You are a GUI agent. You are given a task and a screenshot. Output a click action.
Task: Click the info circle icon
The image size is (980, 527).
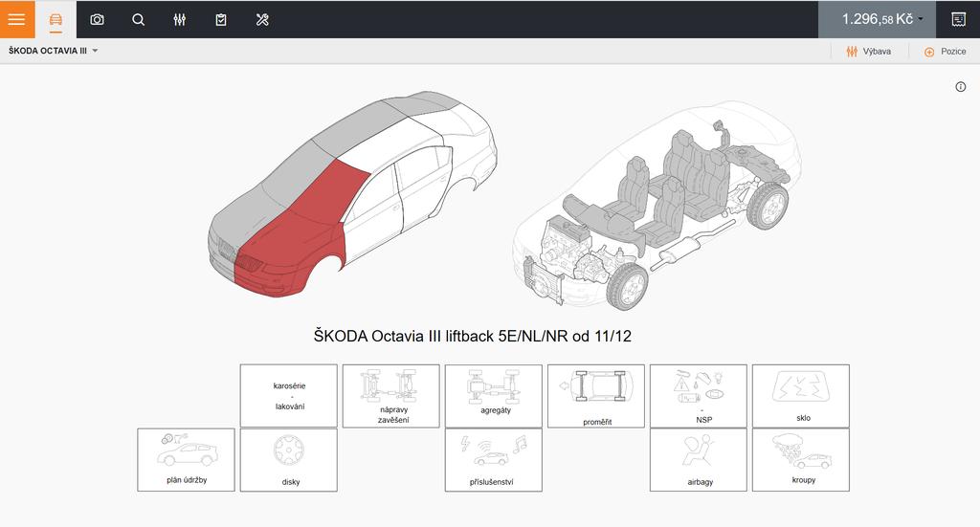coord(961,87)
